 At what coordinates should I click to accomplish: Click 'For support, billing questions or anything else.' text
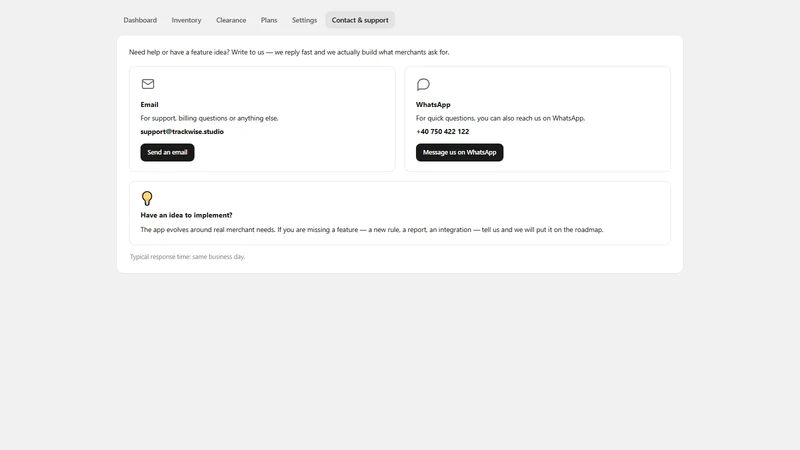[x=209, y=118]
